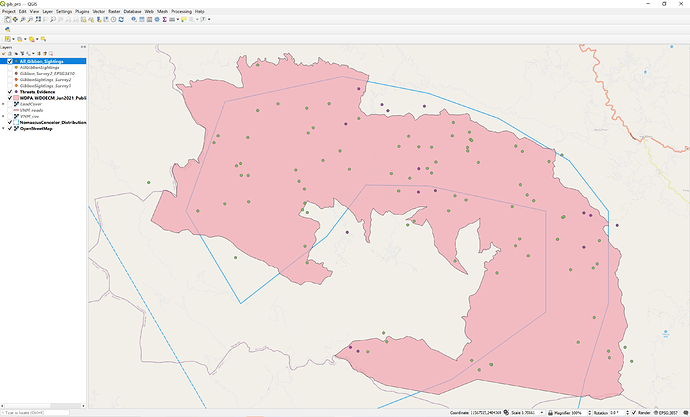Open the Attribute Table icon
Viewport: 690px width, 417px height.
[x=142, y=19]
